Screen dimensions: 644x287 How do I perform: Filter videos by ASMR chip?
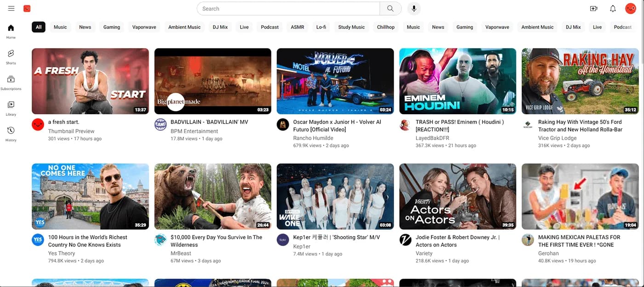click(x=298, y=27)
